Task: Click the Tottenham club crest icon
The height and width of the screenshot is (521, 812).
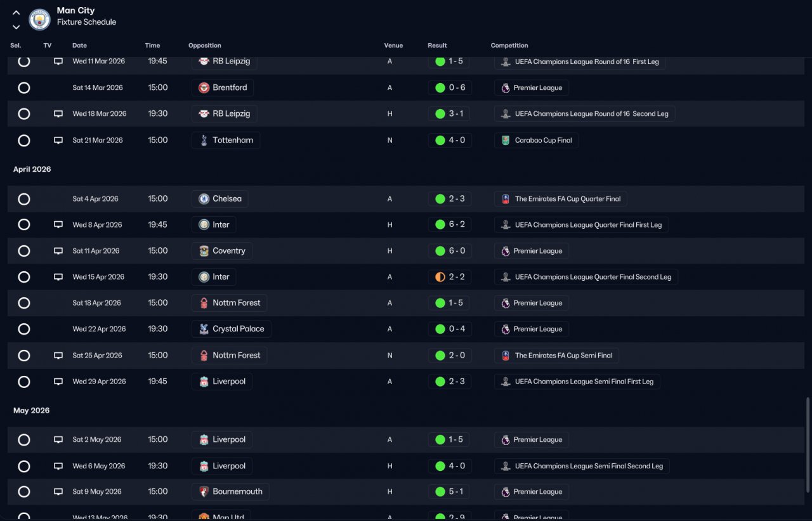Action: click(x=204, y=140)
